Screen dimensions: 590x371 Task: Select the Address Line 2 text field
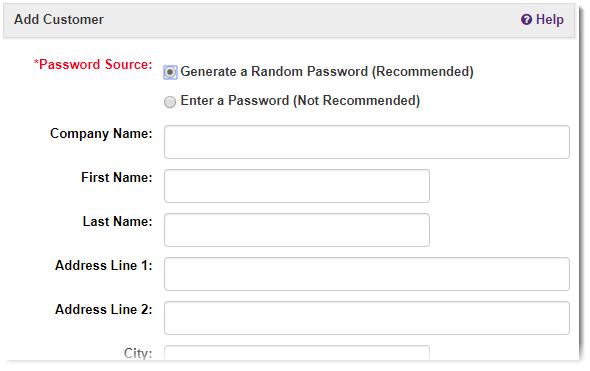click(367, 318)
